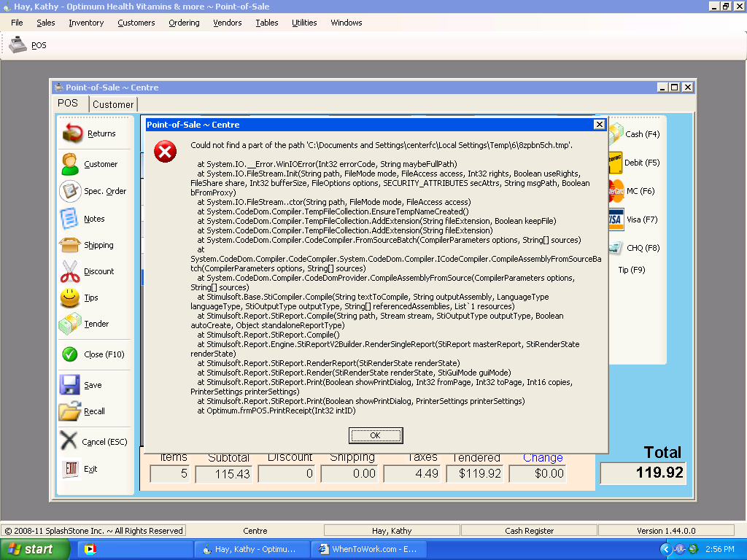Click the Windows start button
This screenshot has width=747, height=560.
[35, 549]
